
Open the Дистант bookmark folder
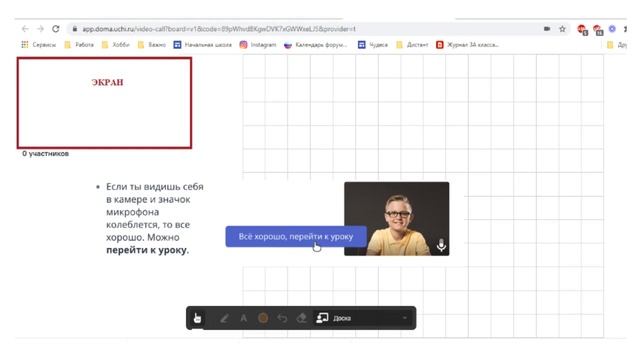coord(412,44)
